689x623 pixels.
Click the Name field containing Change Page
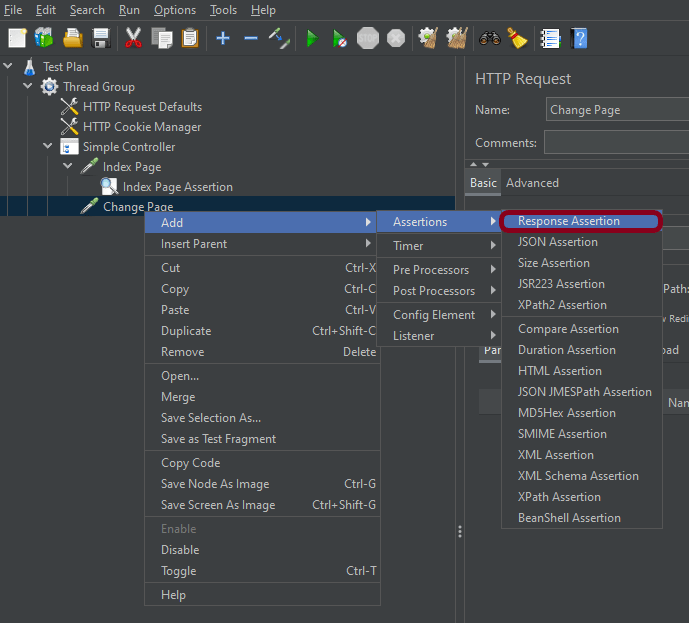[615, 110]
